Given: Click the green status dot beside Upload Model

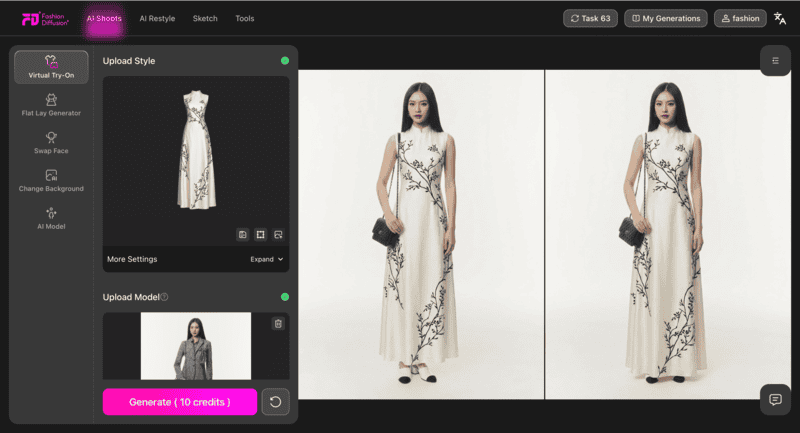Looking at the screenshot, I should [x=285, y=297].
